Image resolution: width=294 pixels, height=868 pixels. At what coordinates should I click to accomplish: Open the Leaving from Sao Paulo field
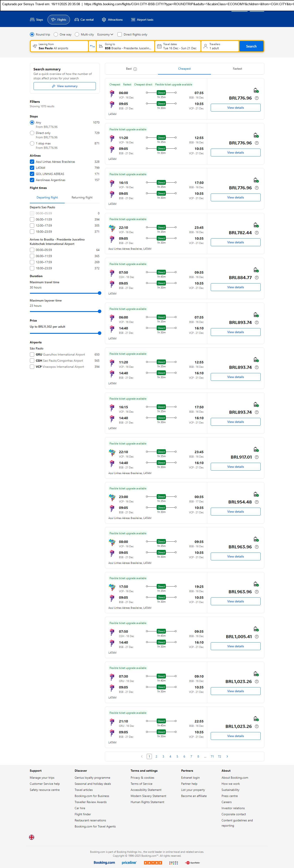[x=59, y=46]
